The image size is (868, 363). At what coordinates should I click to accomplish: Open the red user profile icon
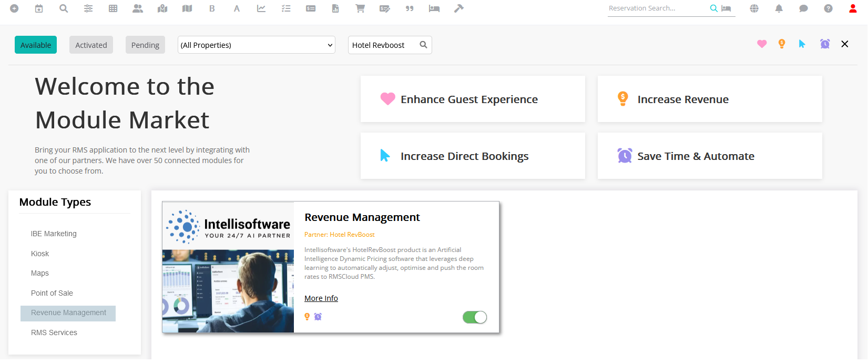pyautogui.click(x=853, y=8)
